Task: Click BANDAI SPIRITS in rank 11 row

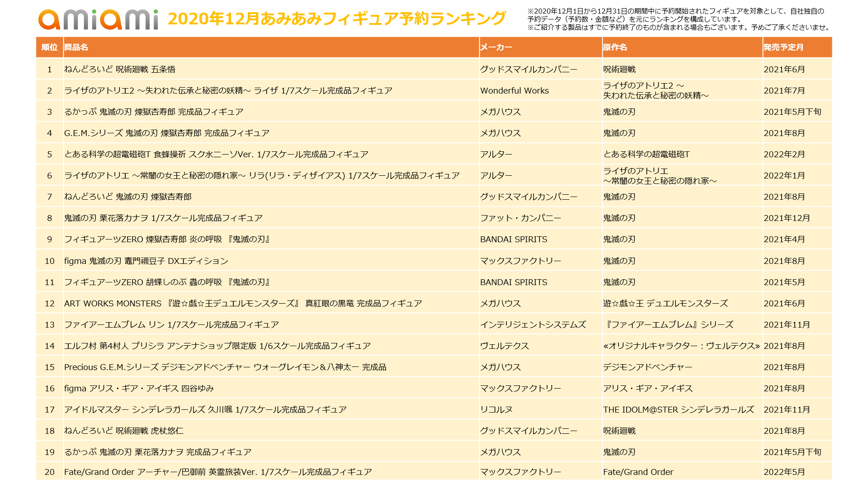Action: [x=514, y=282]
